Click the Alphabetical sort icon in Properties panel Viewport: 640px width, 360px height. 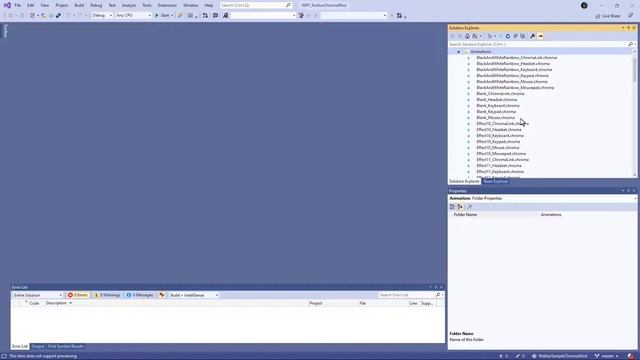coord(460,207)
